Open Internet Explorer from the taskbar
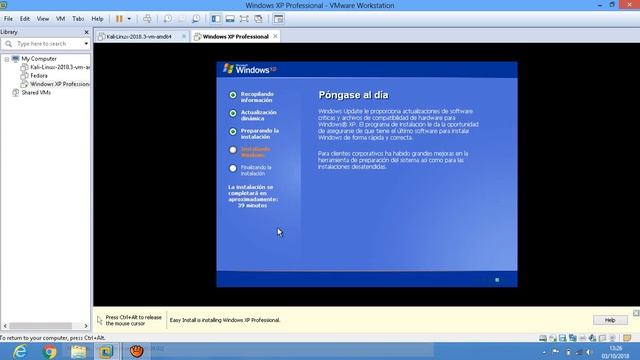 click(x=20, y=351)
